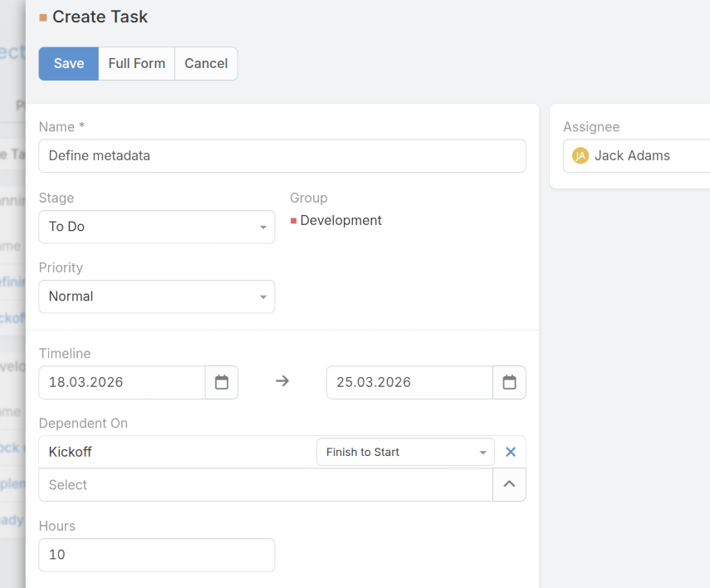Focus the Hours input field

click(x=157, y=555)
